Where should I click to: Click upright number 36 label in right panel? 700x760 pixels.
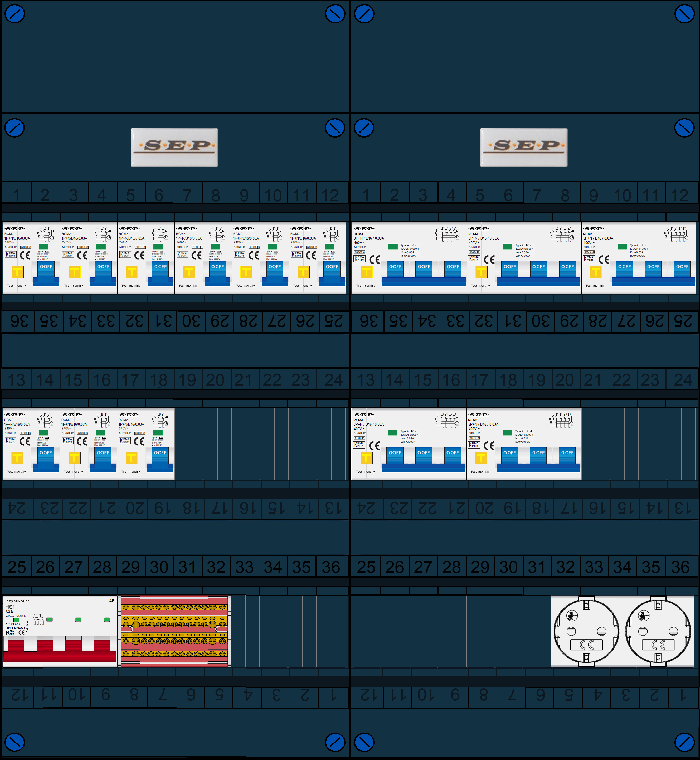coord(680,567)
